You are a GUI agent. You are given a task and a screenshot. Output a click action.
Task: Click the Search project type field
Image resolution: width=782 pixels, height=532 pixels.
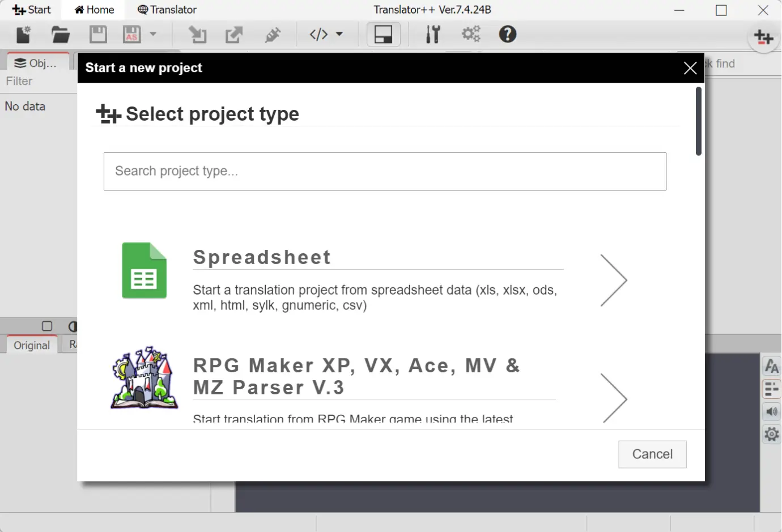(x=385, y=171)
